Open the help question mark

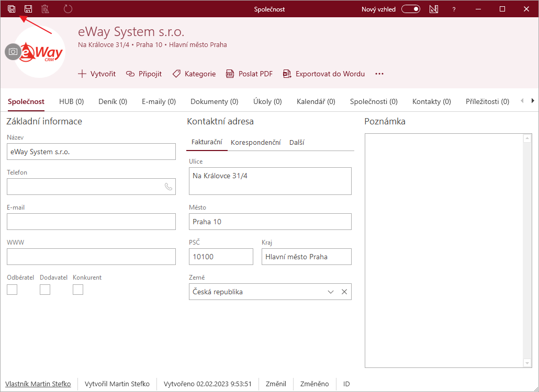(454, 9)
